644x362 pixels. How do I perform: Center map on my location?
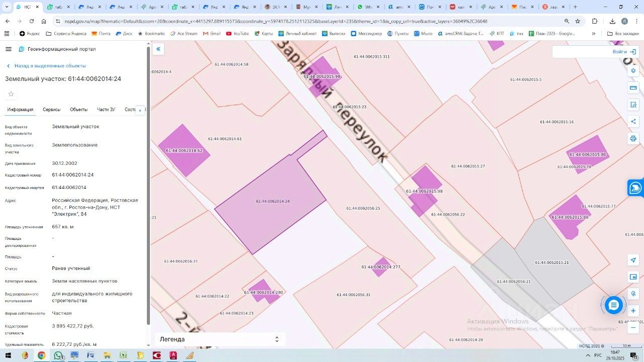click(x=633, y=260)
